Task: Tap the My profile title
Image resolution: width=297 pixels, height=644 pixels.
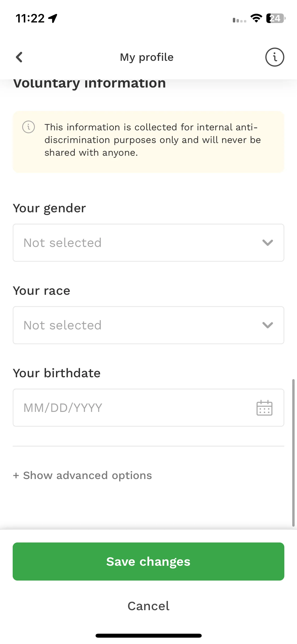Action: point(147,57)
